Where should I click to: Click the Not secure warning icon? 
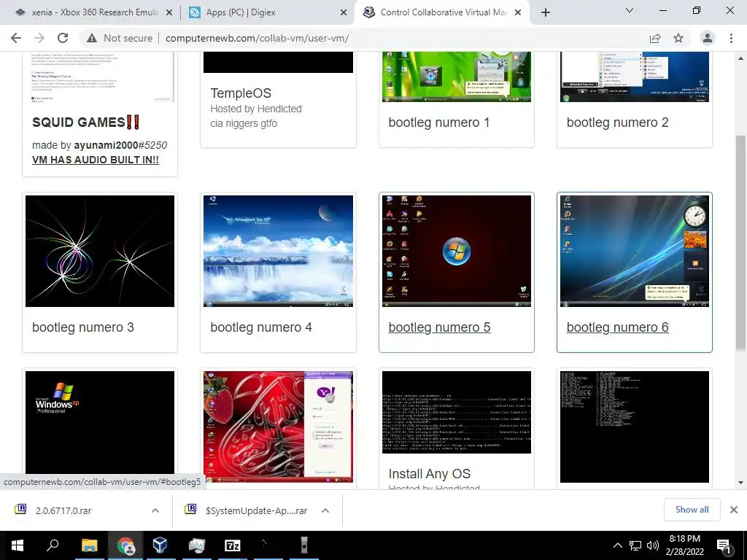pyautogui.click(x=92, y=38)
